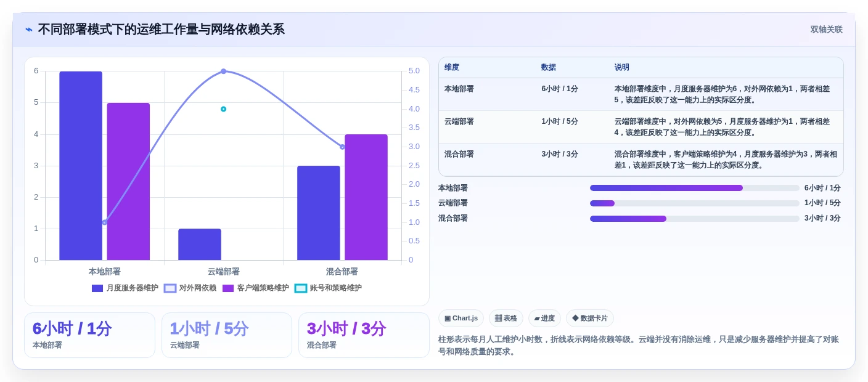Click the 客户端策略维护 legend label
This screenshot has width=868, height=382.
pyautogui.click(x=263, y=288)
